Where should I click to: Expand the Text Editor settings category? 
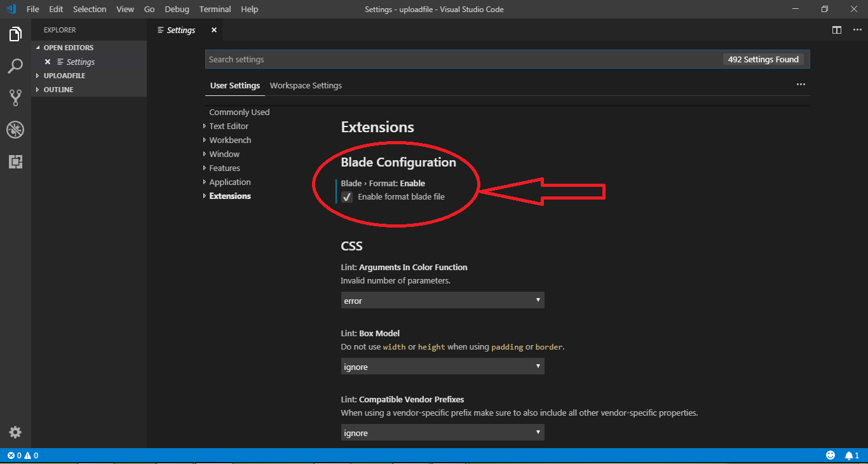[228, 126]
